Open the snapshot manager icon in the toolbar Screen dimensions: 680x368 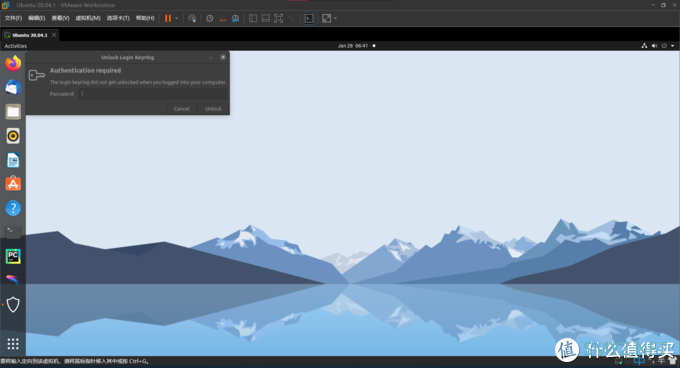pos(235,18)
